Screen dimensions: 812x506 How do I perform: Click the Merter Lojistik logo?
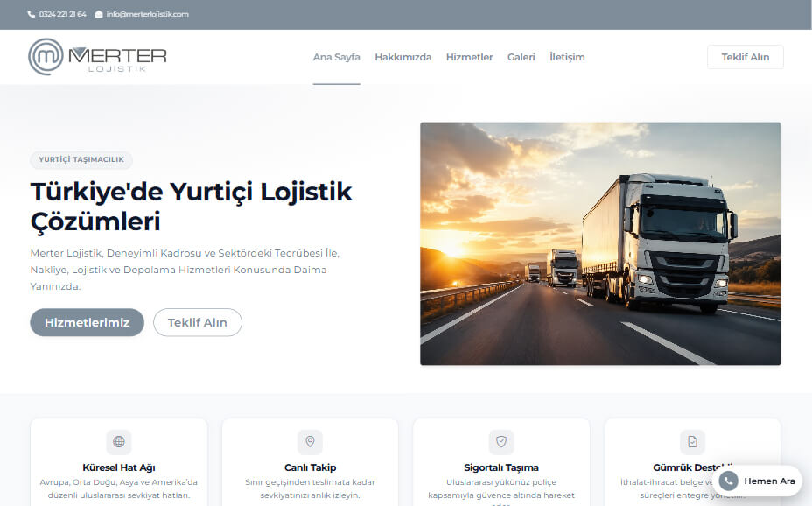click(x=97, y=56)
